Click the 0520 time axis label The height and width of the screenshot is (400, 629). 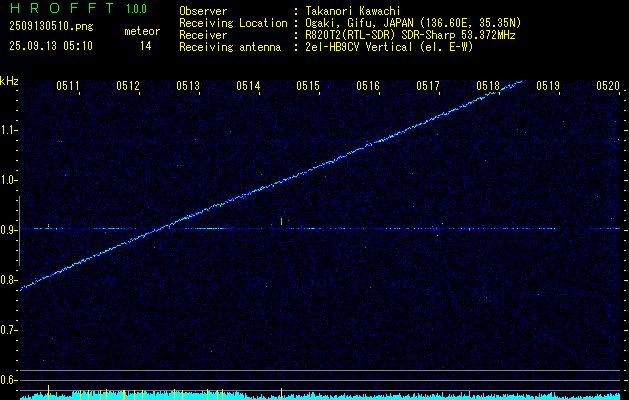tap(608, 85)
